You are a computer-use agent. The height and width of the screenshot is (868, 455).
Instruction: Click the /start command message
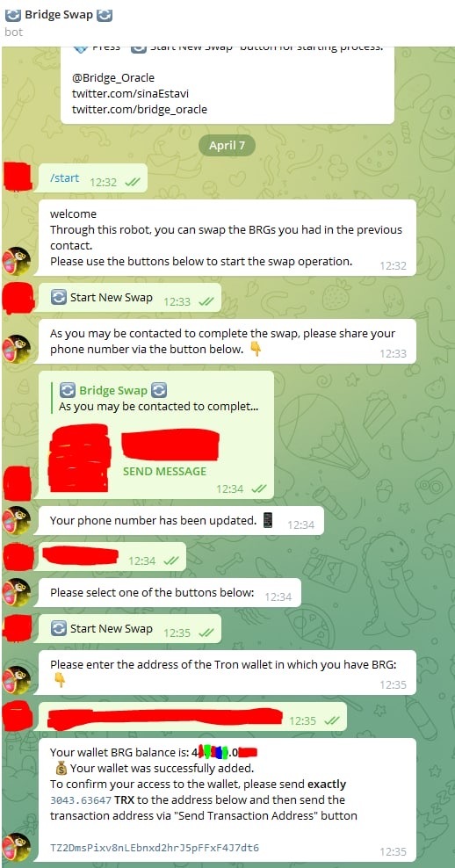64,178
